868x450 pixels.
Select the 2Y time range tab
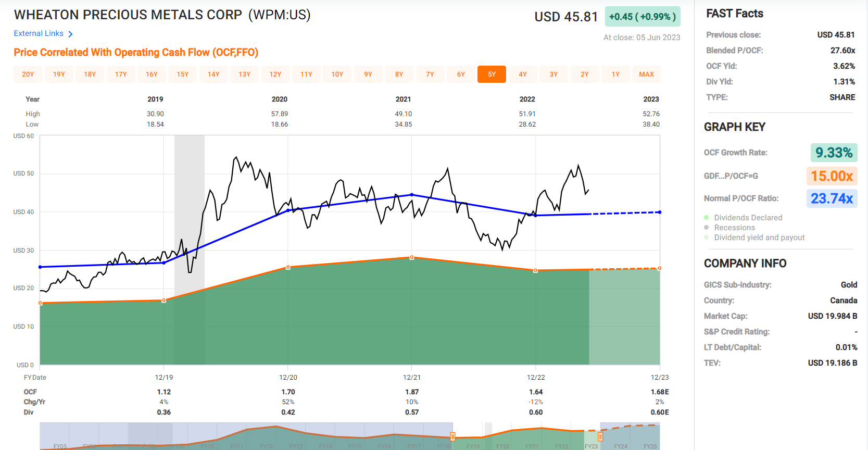coord(585,74)
